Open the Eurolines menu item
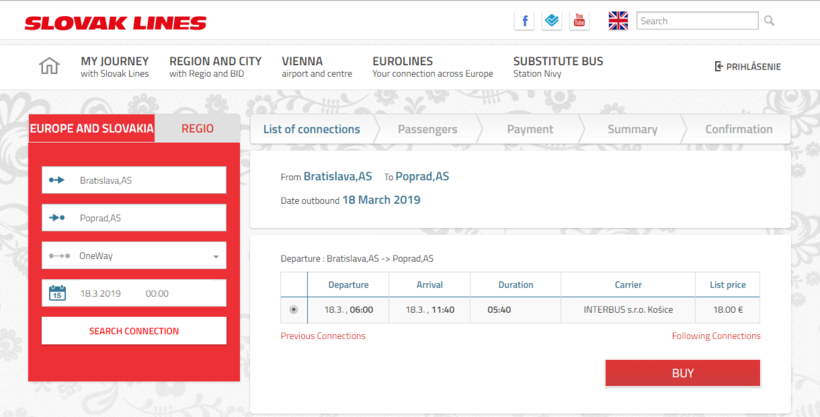This screenshot has height=417, width=820. (x=432, y=67)
